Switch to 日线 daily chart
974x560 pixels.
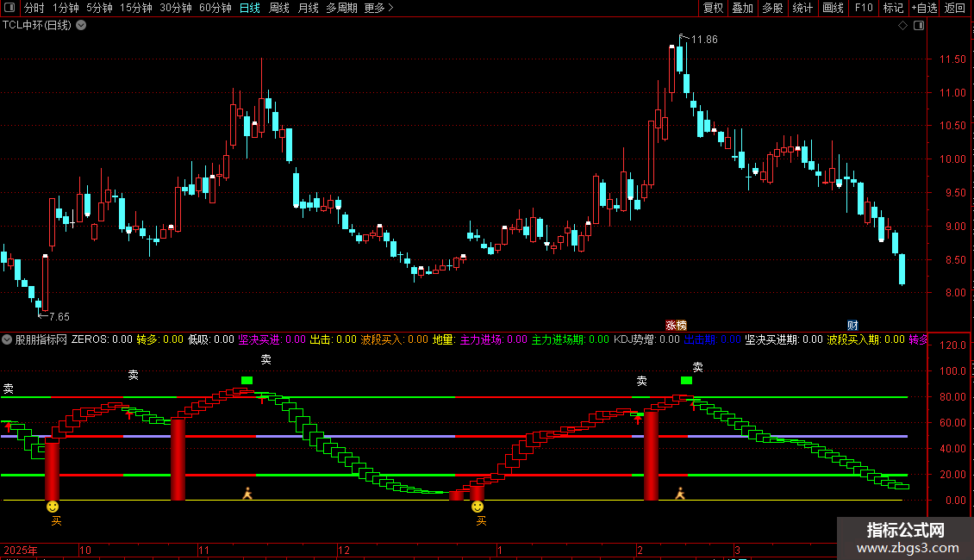[250, 8]
